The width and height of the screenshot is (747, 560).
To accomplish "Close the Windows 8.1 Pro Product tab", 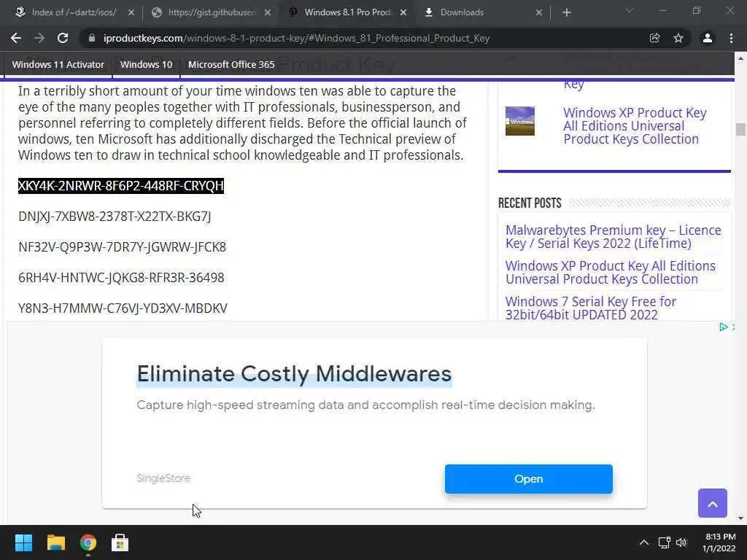I will [403, 12].
